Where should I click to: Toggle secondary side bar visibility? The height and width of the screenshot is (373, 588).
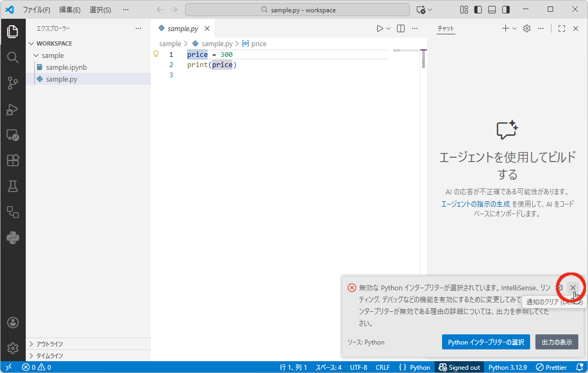click(506, 10)
